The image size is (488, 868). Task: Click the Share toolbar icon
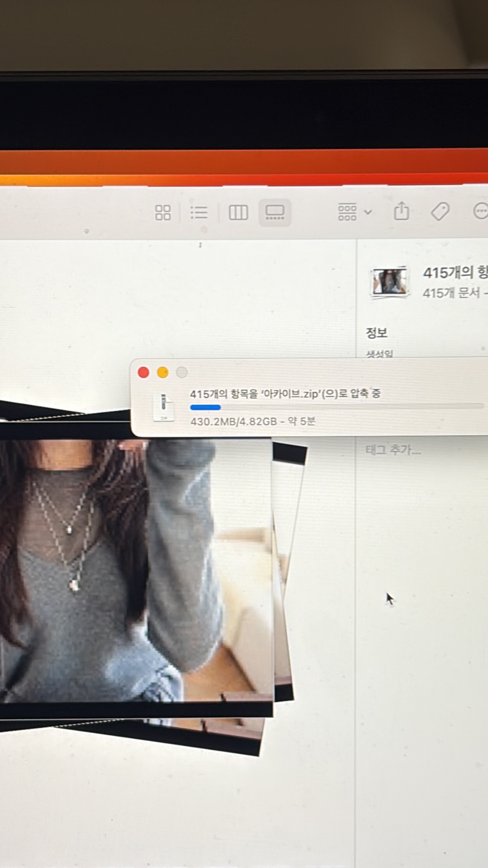401,212
